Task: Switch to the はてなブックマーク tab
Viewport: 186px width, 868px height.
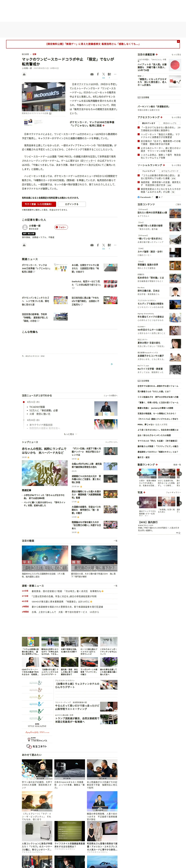Action: (x=170, y=171)
